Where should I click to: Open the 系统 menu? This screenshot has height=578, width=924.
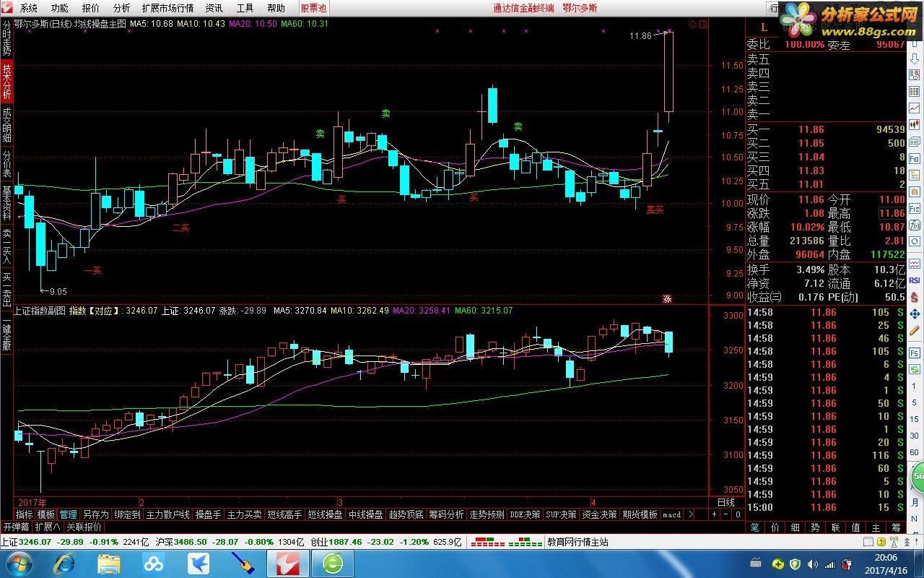click(29, 8)
